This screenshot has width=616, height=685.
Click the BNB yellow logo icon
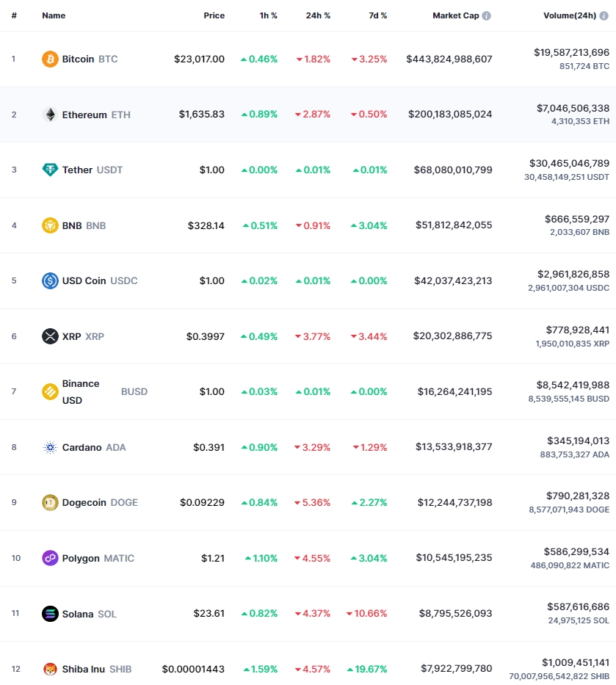pyautogui.click(x=50, y=225)
